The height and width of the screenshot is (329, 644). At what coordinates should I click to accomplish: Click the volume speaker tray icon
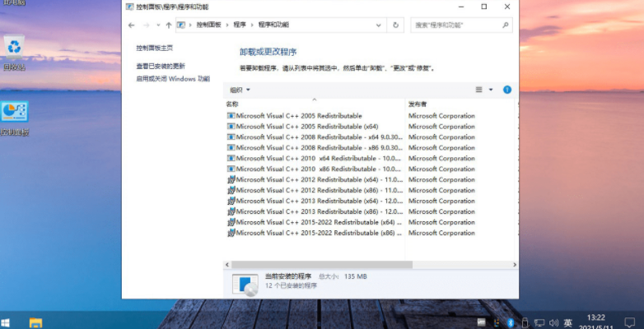pos(553,323)
